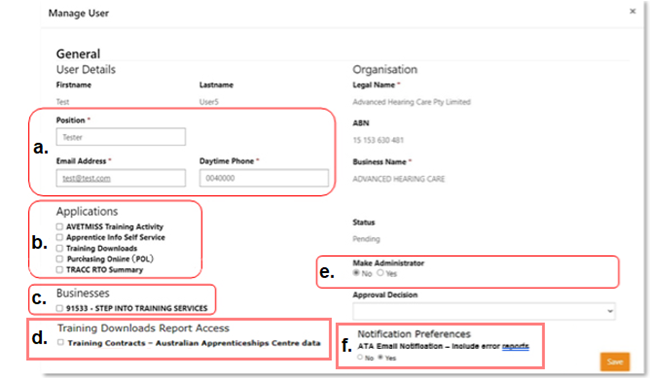Image resolution: width=650 pixels, height=378 pixels.
Task: Tick Apprentice Info Self Service checkbox
Action: point(59,237)
